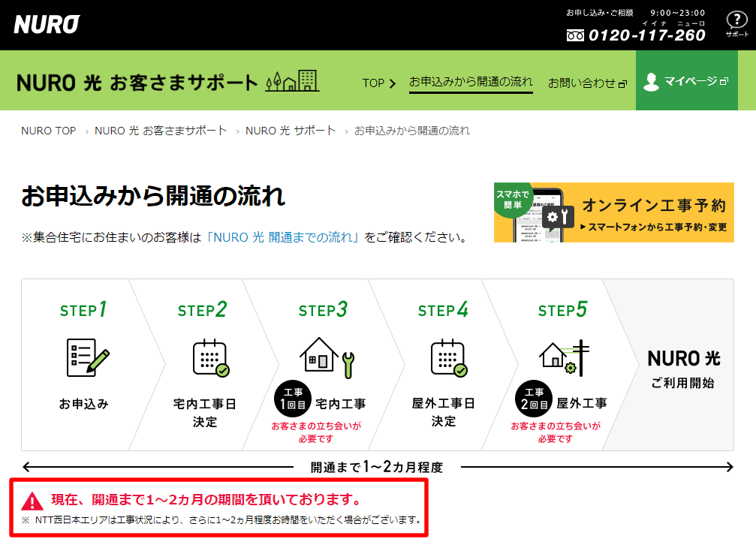Click the お申込みから開通の流れ breadcrumb text
The image size is (756, 542).
411,131
